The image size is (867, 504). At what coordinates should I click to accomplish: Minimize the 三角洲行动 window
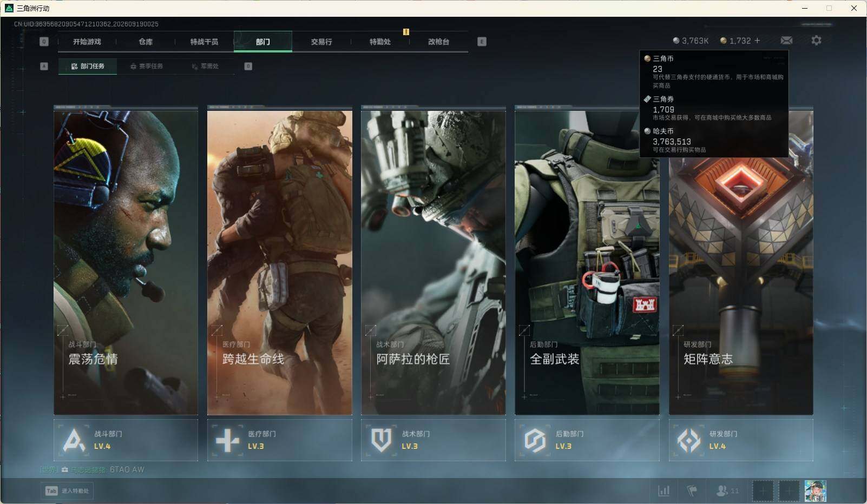pyautogui.click(x=805, y=8)
